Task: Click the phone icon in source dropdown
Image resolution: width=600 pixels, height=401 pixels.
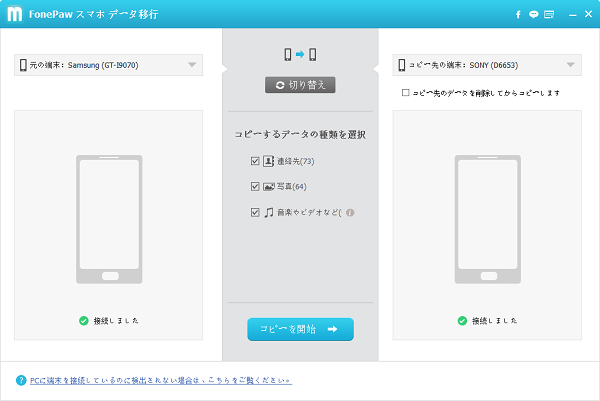Action: (23, 65)
